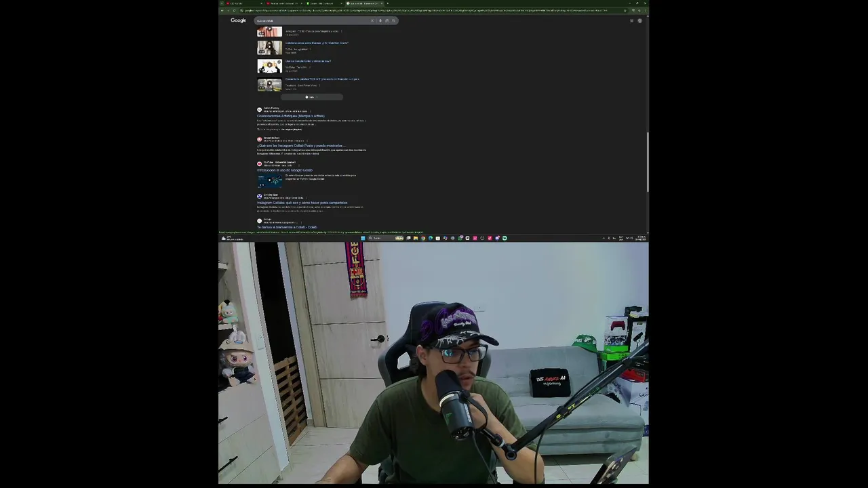Switch to the second browser tab

point(283,3)
